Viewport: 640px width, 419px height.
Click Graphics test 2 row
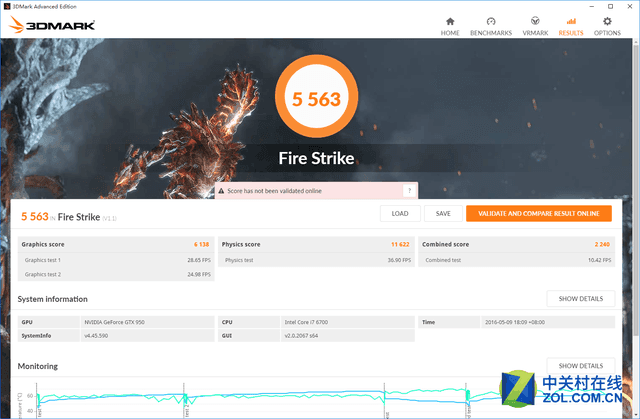[116, 274]
